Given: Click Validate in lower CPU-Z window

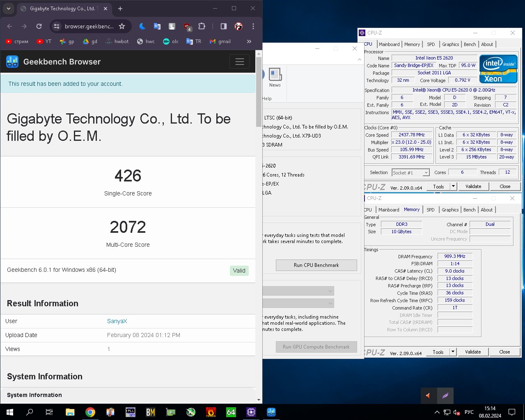Looking at the screenshot, I should tap(473, 352).
